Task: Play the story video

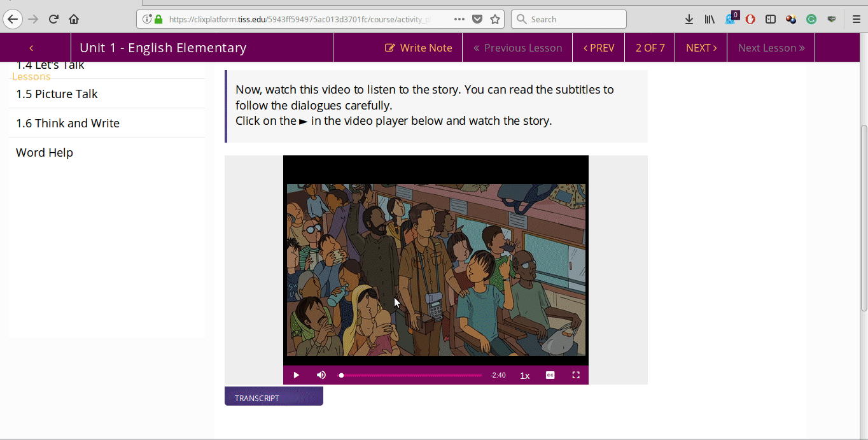Action: (x=296, y=375)
